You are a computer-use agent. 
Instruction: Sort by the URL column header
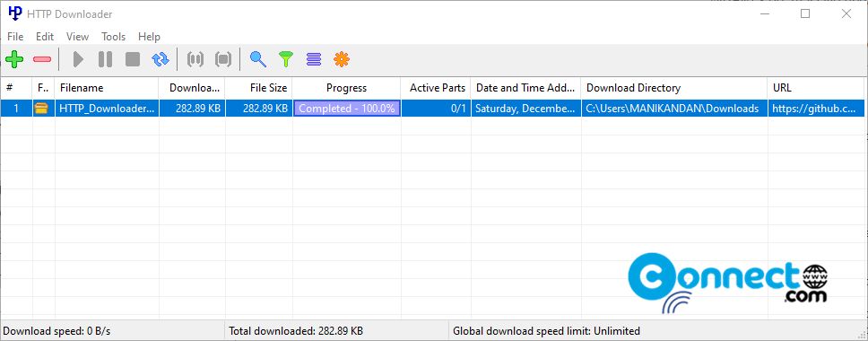(815, 88)
